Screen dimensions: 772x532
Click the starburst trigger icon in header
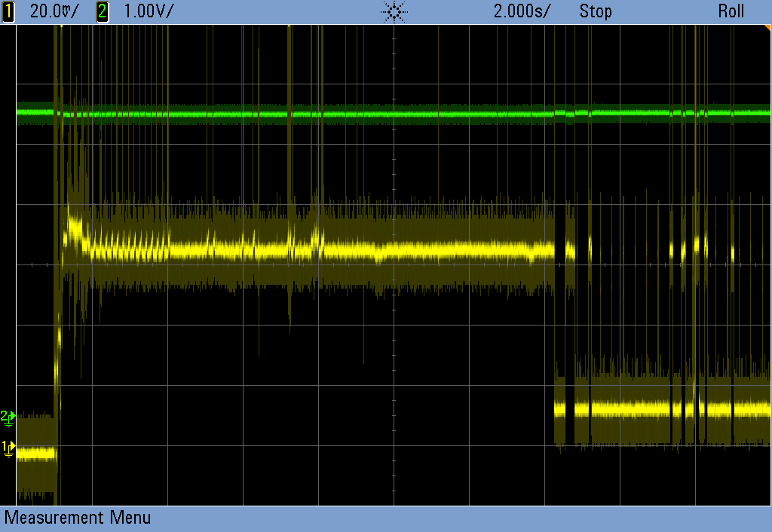[394, 12]
